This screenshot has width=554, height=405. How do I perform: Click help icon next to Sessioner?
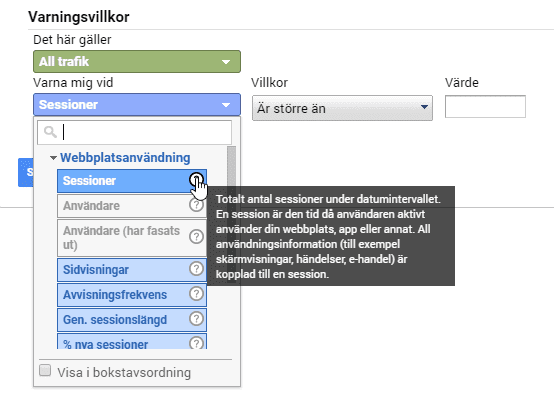(x=196, y=180)
